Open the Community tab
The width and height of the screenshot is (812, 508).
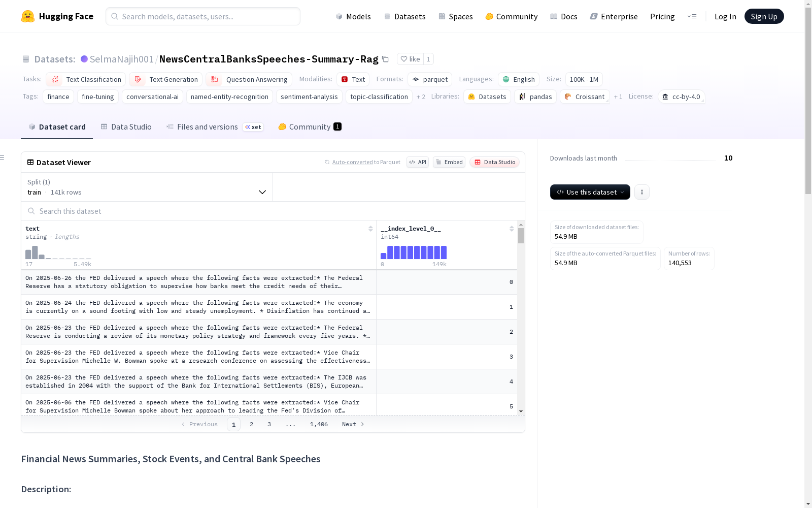pos(310,127)
